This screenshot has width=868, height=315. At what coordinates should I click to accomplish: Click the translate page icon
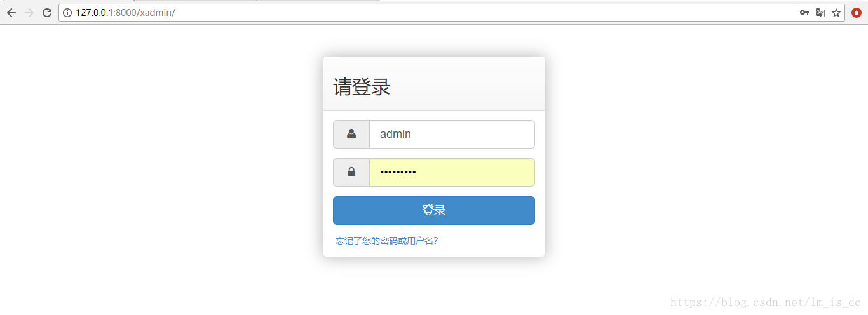tap(820, 13)
